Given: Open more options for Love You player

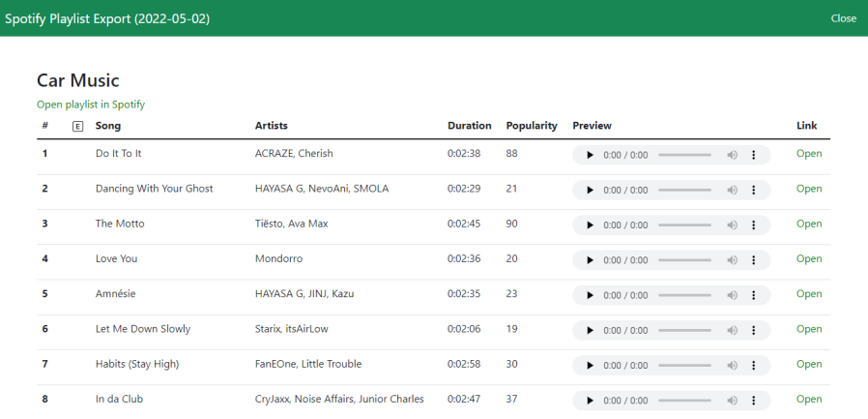Looking at the screenshot, I should [x=753, y=260].
